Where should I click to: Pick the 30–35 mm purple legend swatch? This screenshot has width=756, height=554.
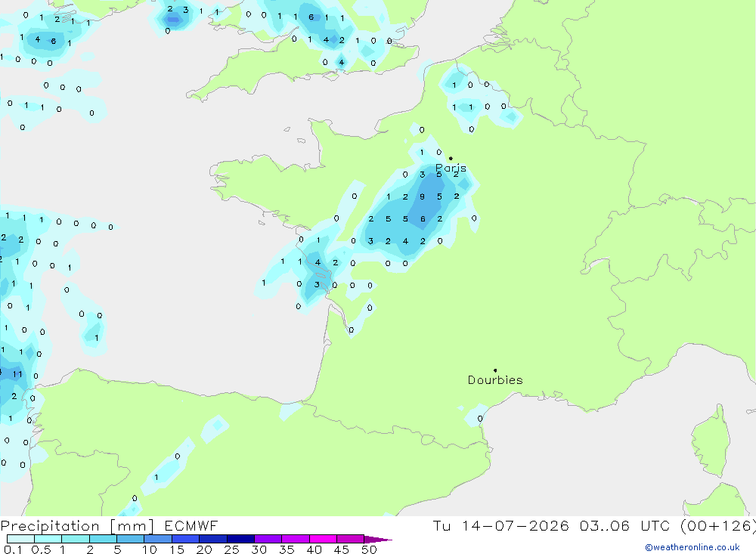click(268, 539)
